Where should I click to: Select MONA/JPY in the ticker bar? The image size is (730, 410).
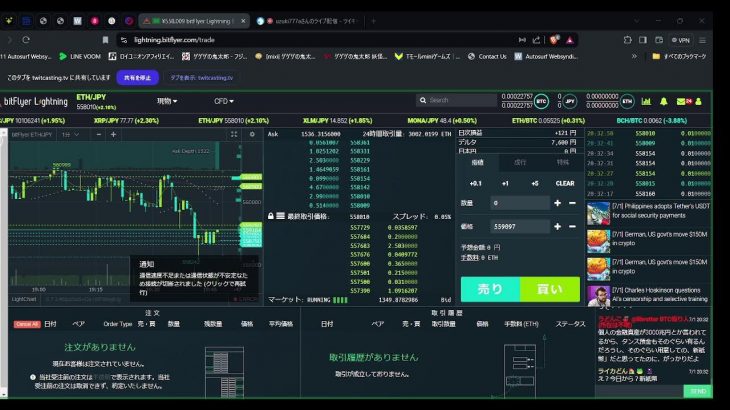pos(442,121)
